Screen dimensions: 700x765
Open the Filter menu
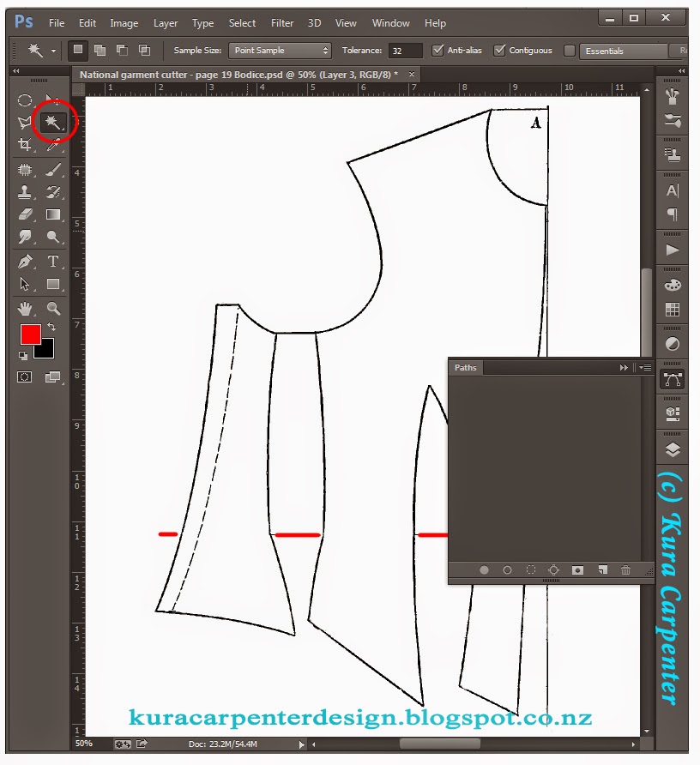(x=284, y=23)
